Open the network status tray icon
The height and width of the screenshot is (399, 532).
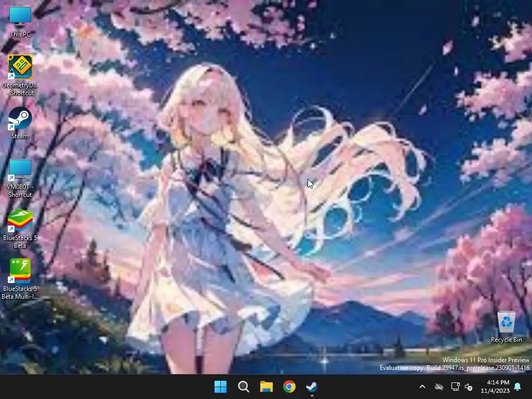coord(455,387)
